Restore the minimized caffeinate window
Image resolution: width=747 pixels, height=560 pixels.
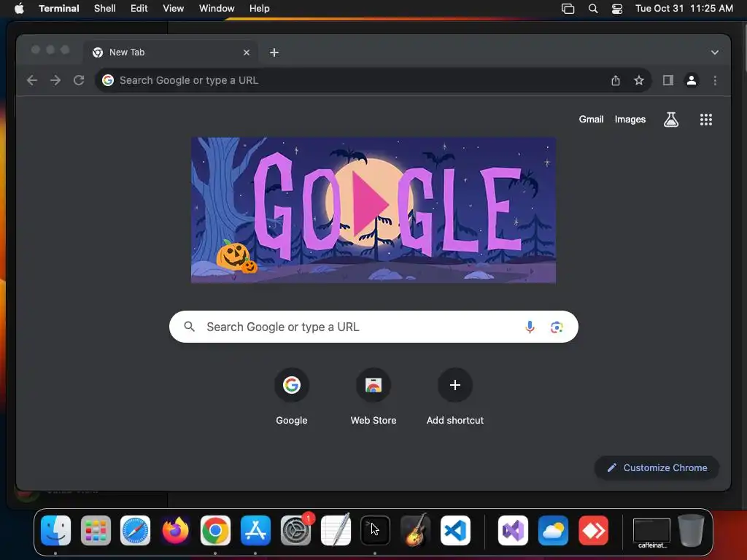[651, 532]
